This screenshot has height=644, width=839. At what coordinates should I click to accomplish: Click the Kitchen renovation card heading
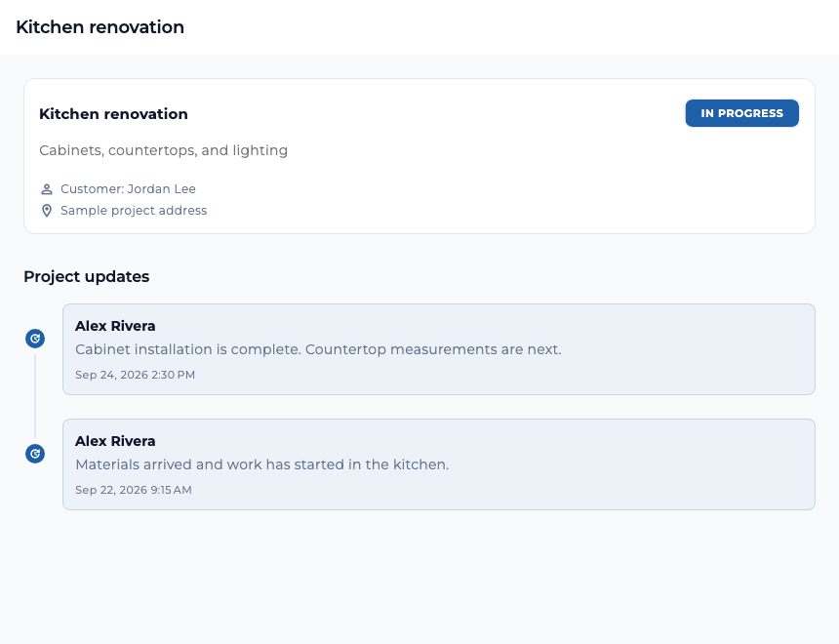[113, 114]
